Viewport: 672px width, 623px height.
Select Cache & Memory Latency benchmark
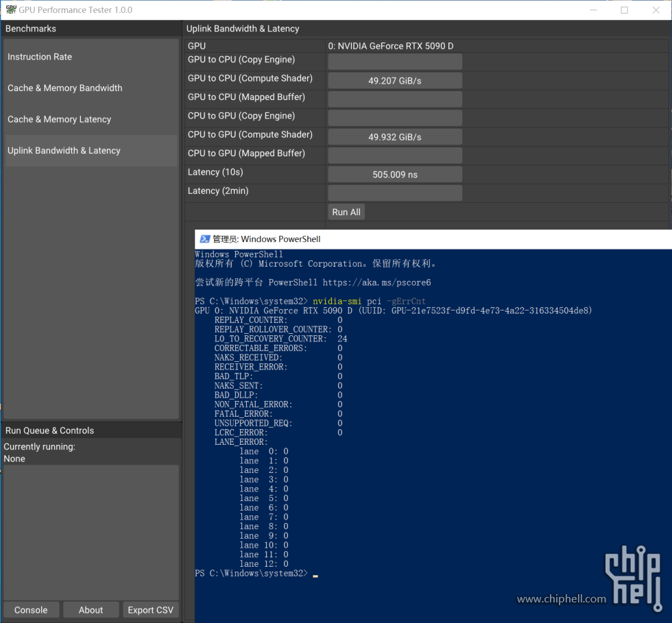[91, 119]
